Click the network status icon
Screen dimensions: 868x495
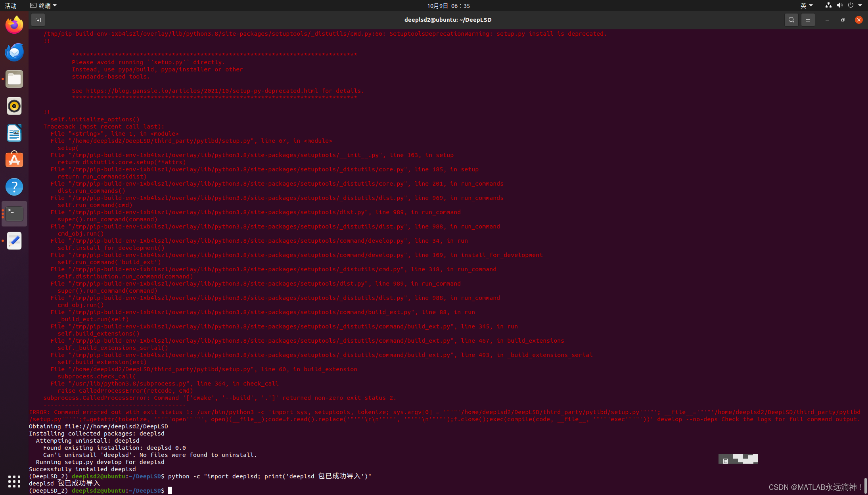tap(828, 5)
